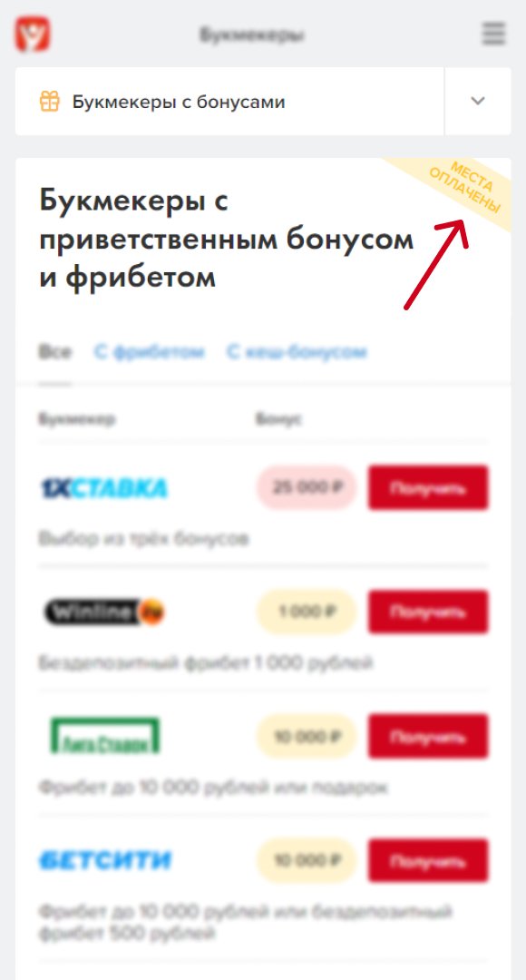Select the Все tab
The height and width of the screenshot is (980, 526).
click(x=55, y=352)
